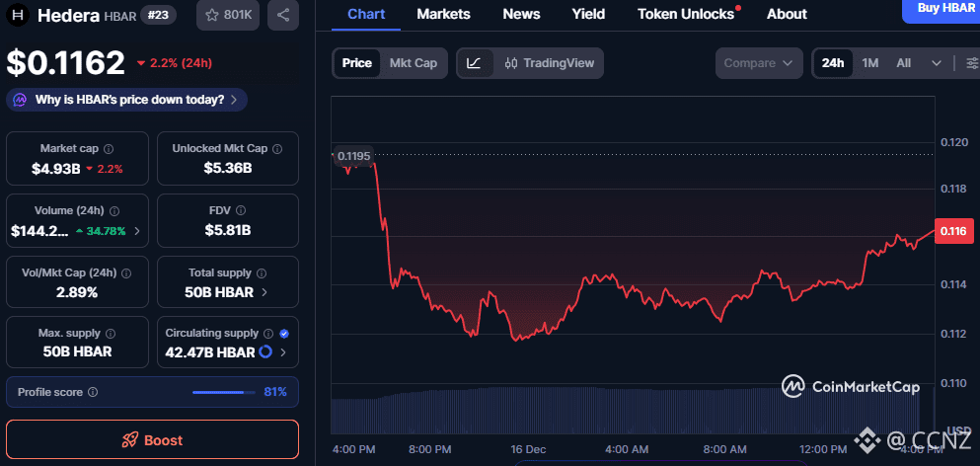Show Circulating supply info icon
This screenshot has width=980, height=466.
pos(268,334)
